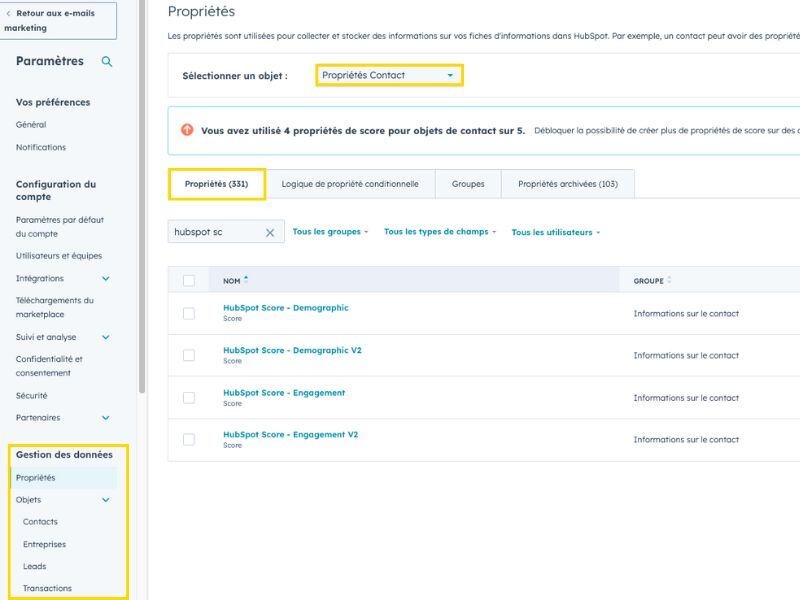This screenshot has height=600, width=800.
Task: Open HubSpot Score - Engagement property
Action: click(284, 392)
